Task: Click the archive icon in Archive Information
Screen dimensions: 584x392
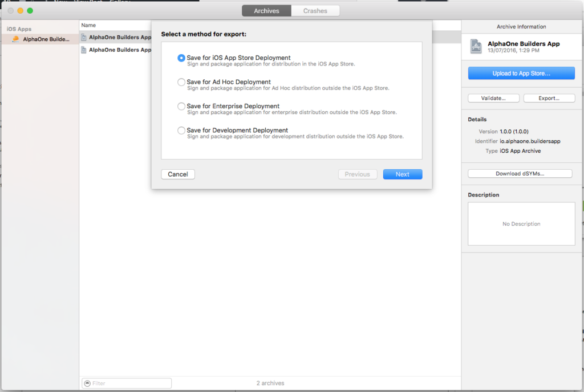Action: [476, 47]
